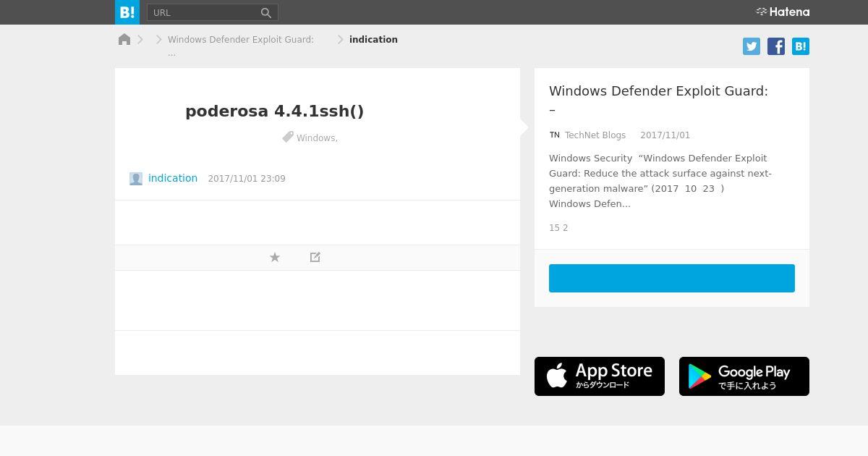Click the 2017/11/01 23:09 timestamp

247,179
